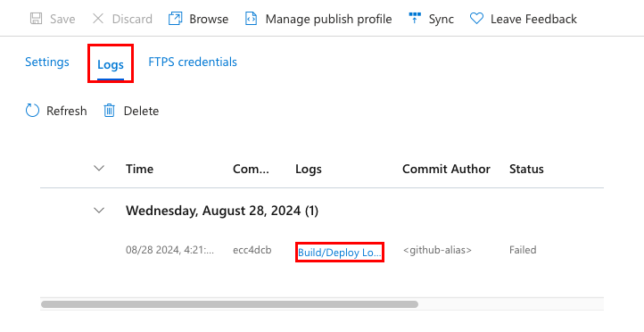Click the horizontal scrollbar under the table
The height and width of the screenshot is (332, 644).
click(229, 304)
